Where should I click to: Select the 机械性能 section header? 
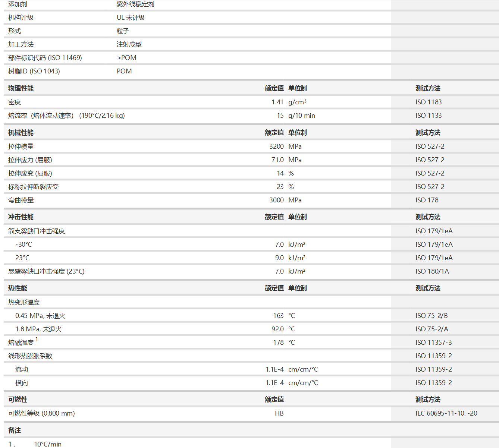point(21,133)
